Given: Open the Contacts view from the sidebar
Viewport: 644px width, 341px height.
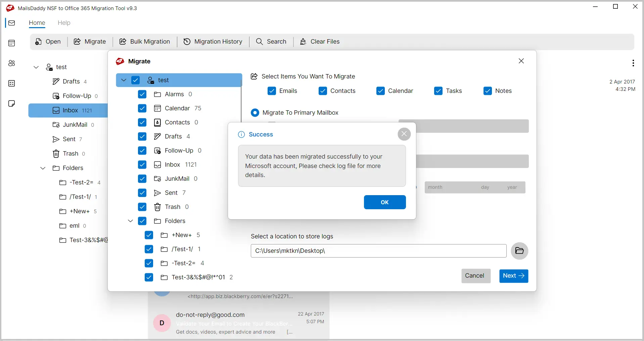Looking at the screenshot, I should coord(12,63).
